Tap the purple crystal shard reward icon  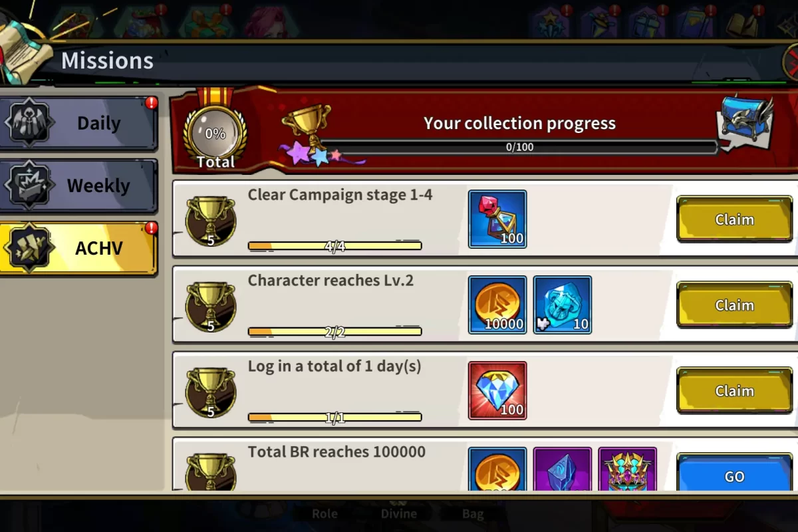(563, 469)
